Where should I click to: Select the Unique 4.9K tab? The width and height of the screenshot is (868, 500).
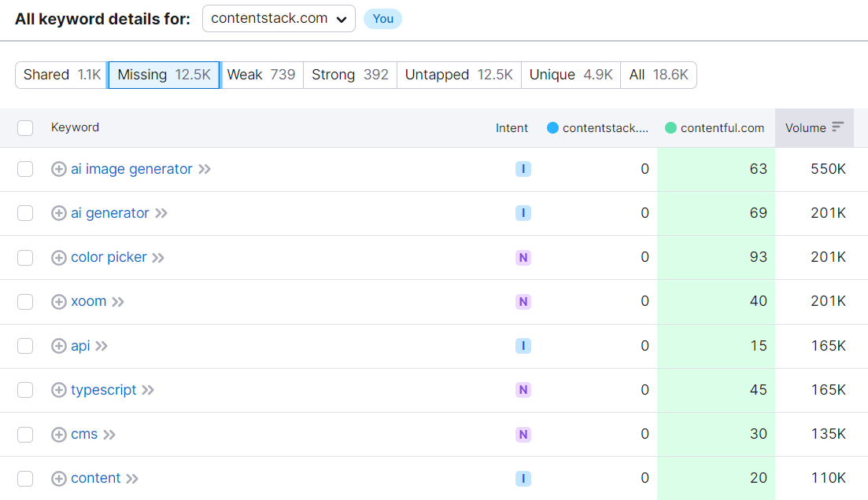click(571, 75)
